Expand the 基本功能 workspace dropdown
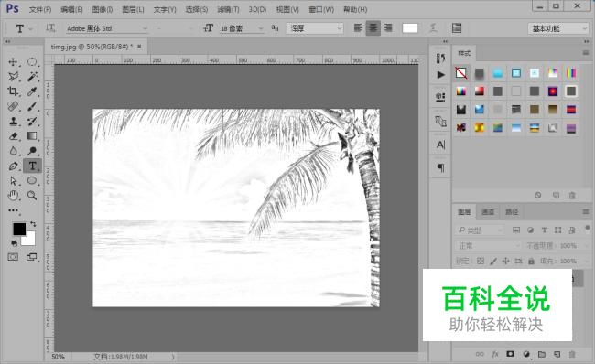The width and height of the screenshot is (595, 364). pyautogui.click(x=557, y=28)
